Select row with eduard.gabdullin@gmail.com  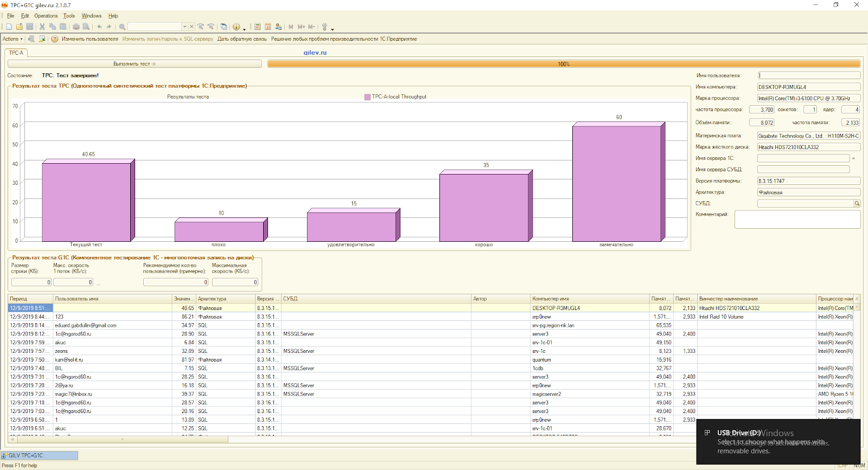coord(431,325)
